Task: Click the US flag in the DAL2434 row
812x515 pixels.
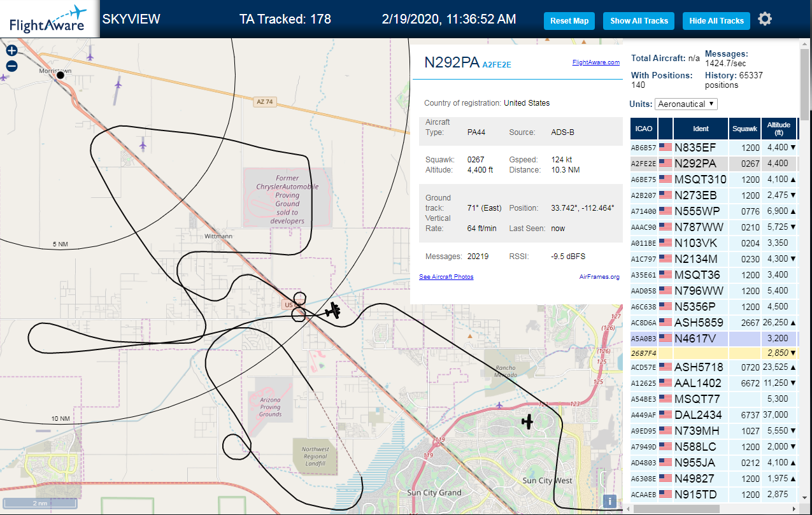Action: pyautogui.click(x=666, y=414)
